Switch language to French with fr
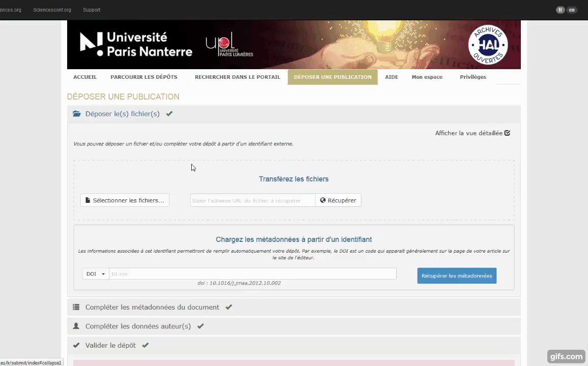 pyautogui.click(x=560, y=10)
